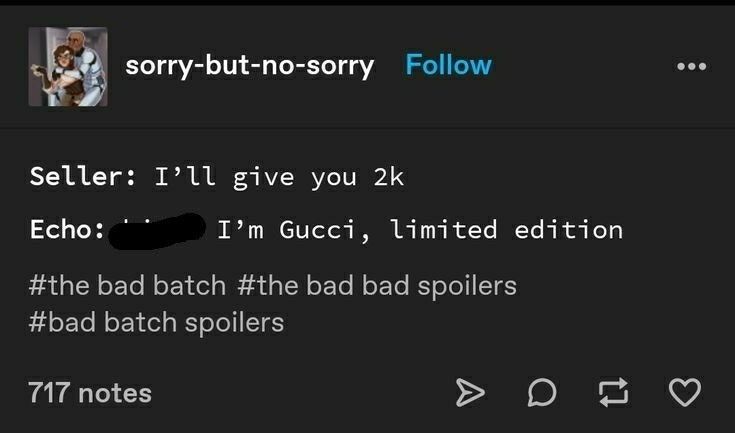Open replies via the speech bubble icon
The height and width of the screenshot is (433, 735).
point(542,392)
